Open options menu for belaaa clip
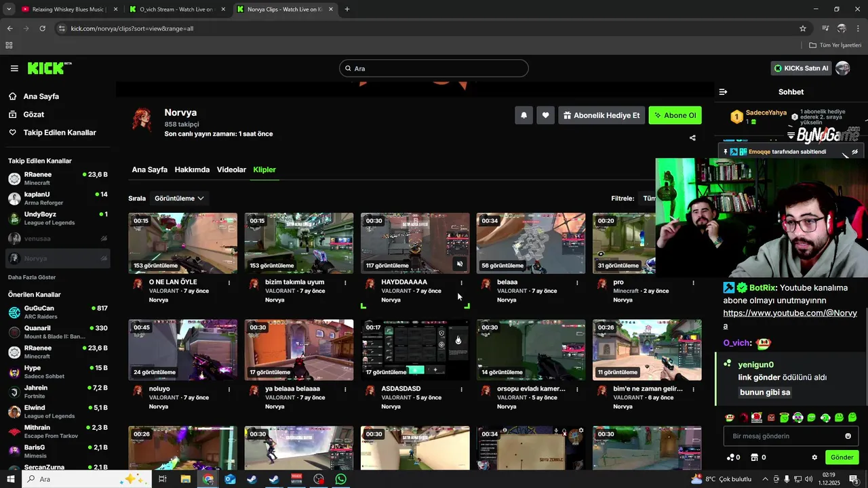This screenshot has width=868, height=488. (577, 283)
